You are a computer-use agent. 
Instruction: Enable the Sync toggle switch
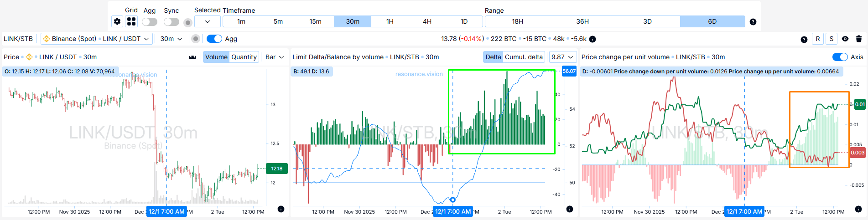click(x=172, y=22)
